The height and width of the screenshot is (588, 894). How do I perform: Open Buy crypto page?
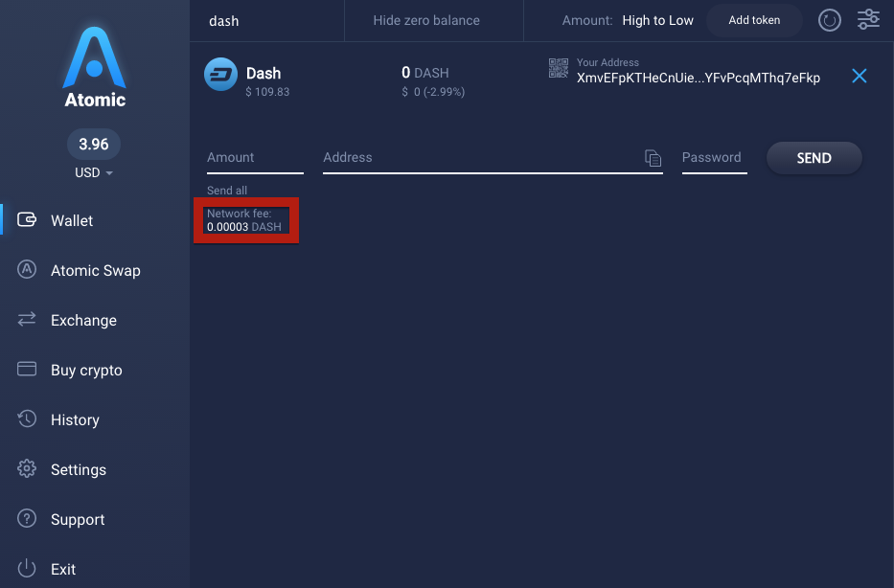[86, 371]
